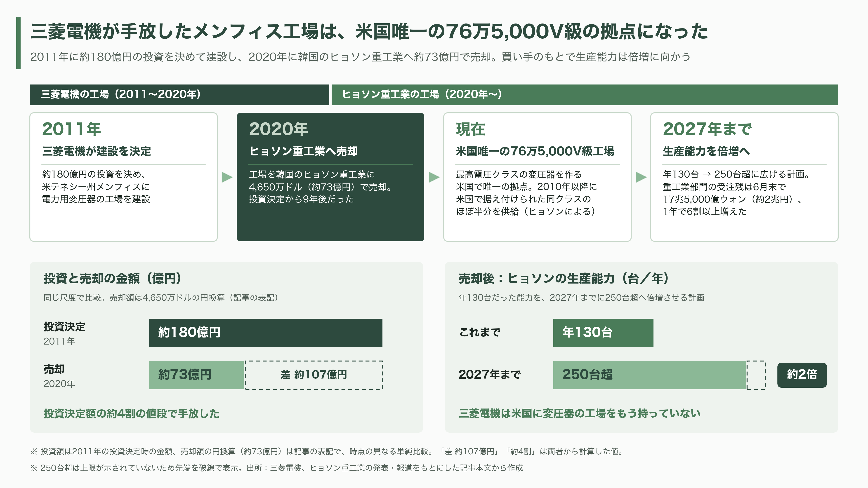This screenshot has width=868, height=488.
Task: Click the 約2倍 badge
Action: point(802,375)
